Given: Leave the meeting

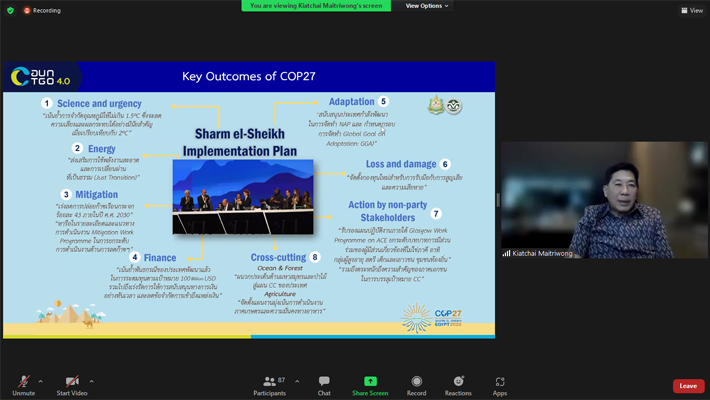Looking at the screenshot, I should pyautogui.click(x=688, y=386).
